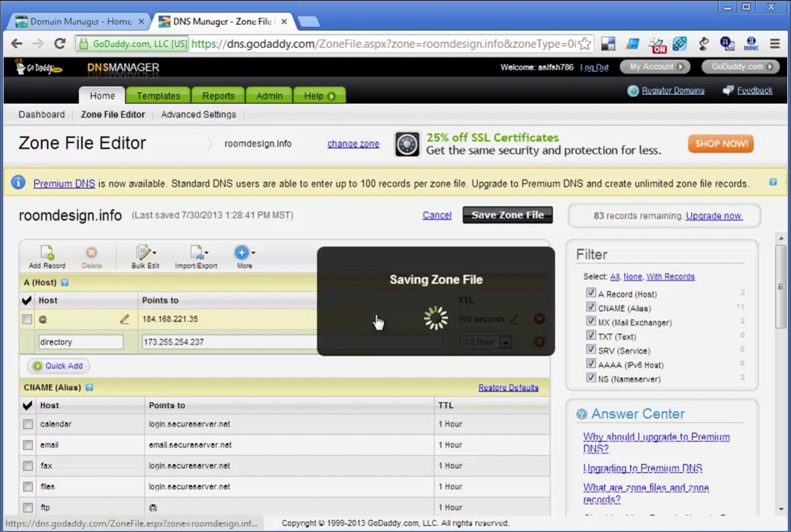Check the email CNAME record box
The image size is (791, 532).
(x=28, y=445)
